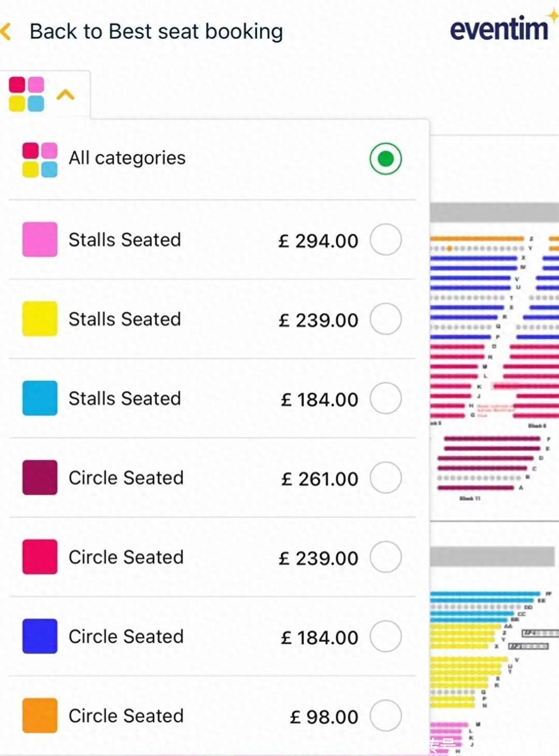Select the £239.00 Stalls Seated radio button
Image resolution: width=559 pixels, height=756 pixels.
(x=386, y=319)
